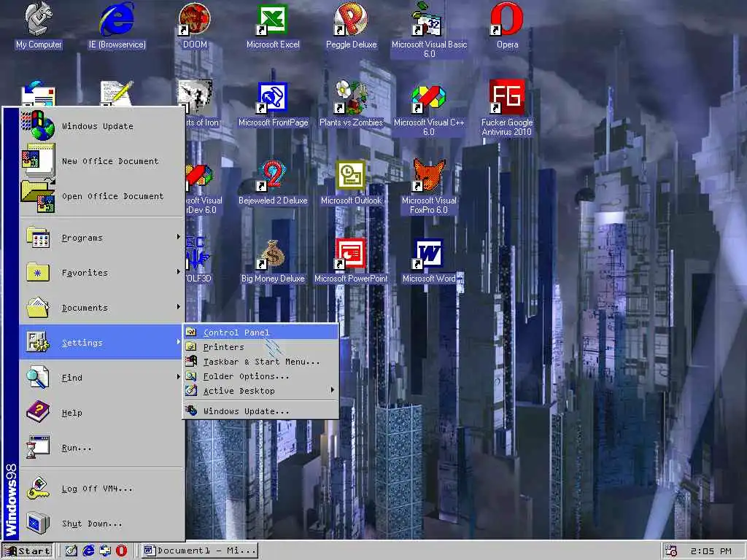Select the Antivirus 2010 FG icon
Screen dimensions: 747x560
point(507,108)
